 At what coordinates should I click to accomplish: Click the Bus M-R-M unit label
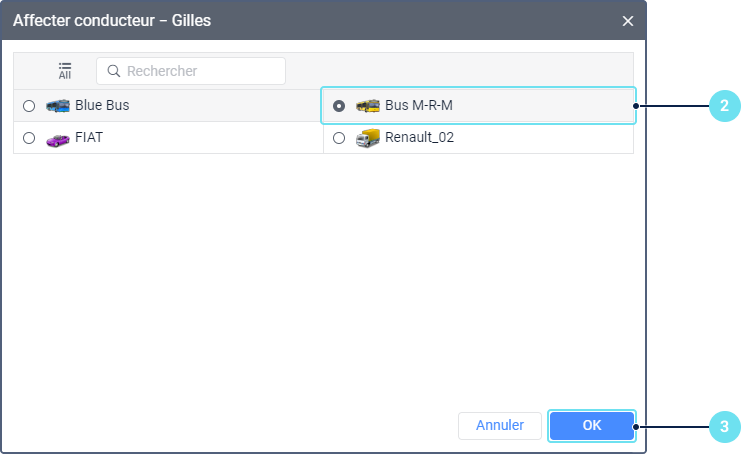click(x=419, y=105)
